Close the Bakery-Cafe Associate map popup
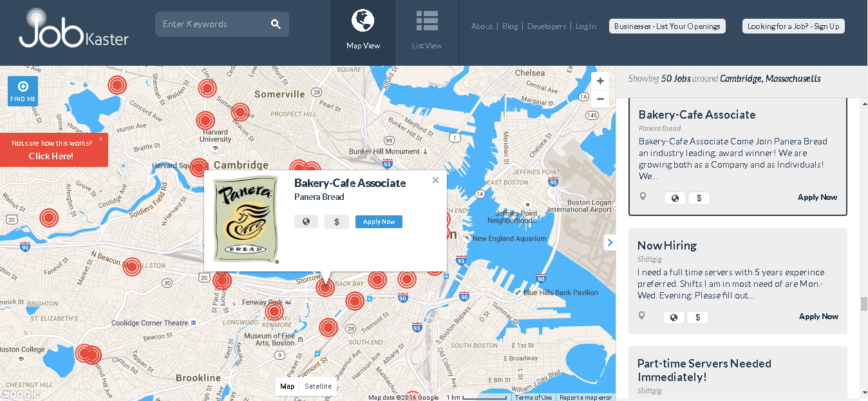 [436, 181]
